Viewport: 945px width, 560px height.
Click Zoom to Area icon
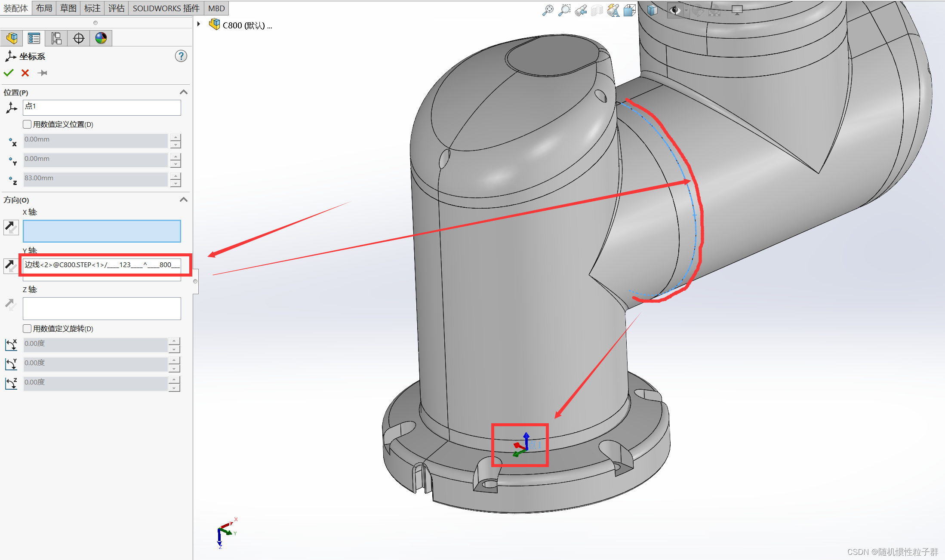564,10
